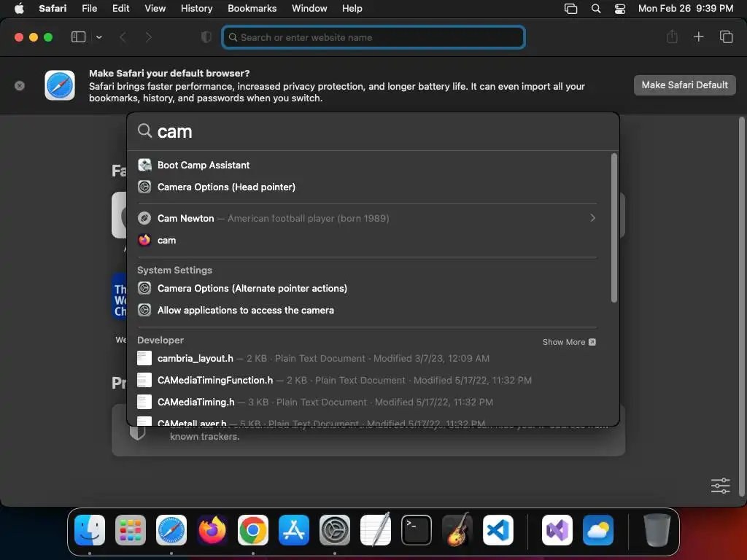Click the Spotlight search field containing cam

click(373, 131)
